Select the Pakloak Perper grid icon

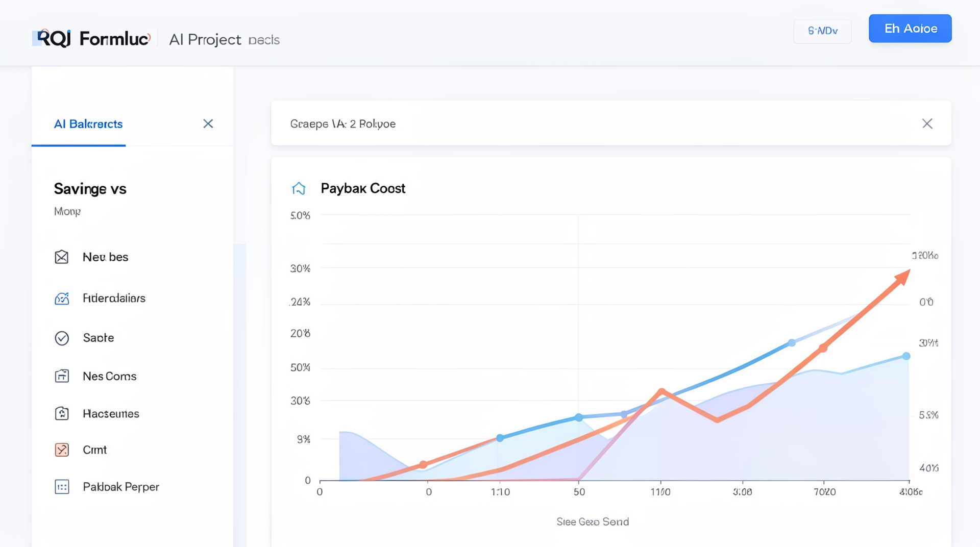62,487
